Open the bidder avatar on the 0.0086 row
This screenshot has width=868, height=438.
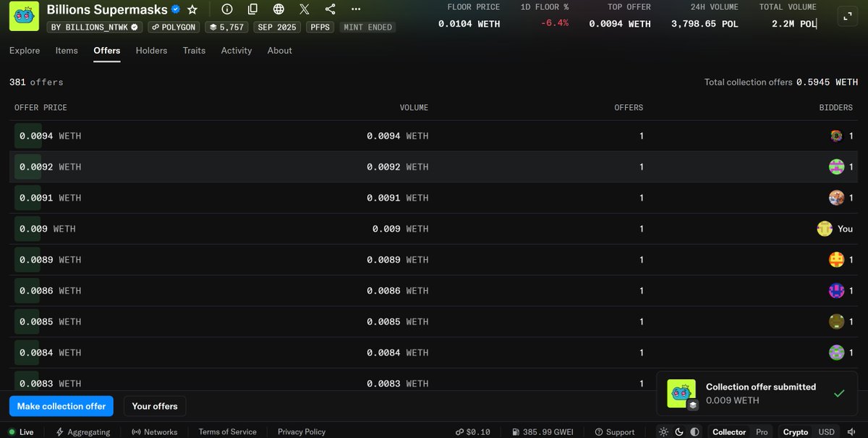tap(836, 291)
